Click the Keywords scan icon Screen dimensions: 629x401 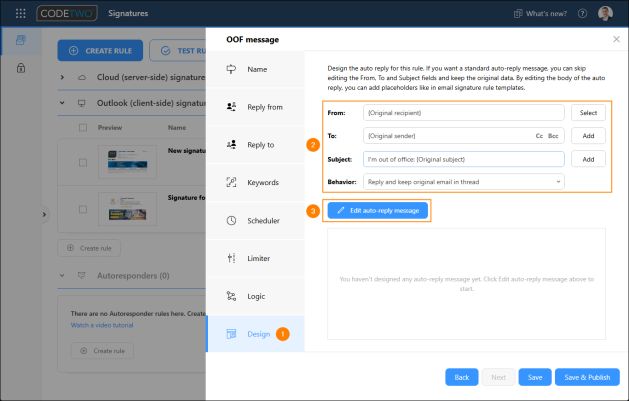click(x=231, y=182)
